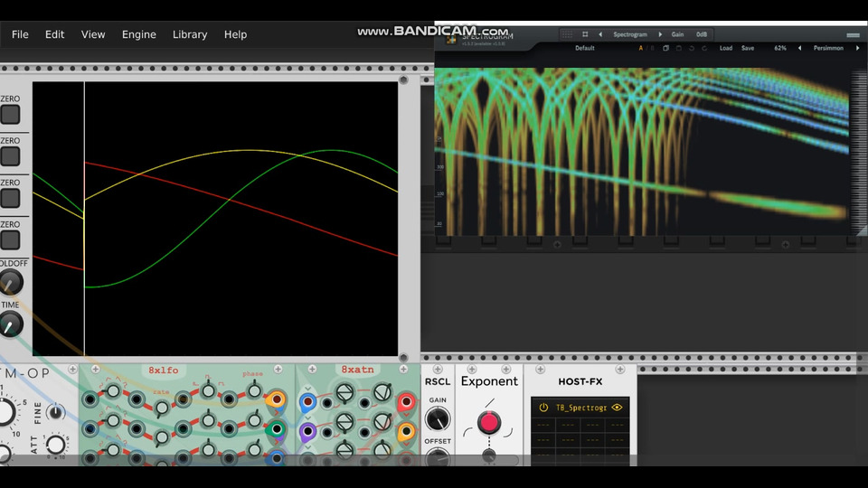868x488 pixels.
Task: Toggle the topmost ZERO button on scope
Action: point(10,115)
